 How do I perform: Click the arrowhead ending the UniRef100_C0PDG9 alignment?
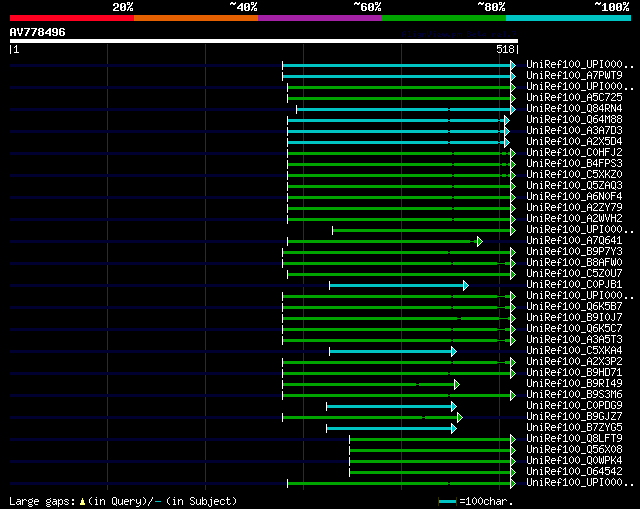tap(454, 407)
